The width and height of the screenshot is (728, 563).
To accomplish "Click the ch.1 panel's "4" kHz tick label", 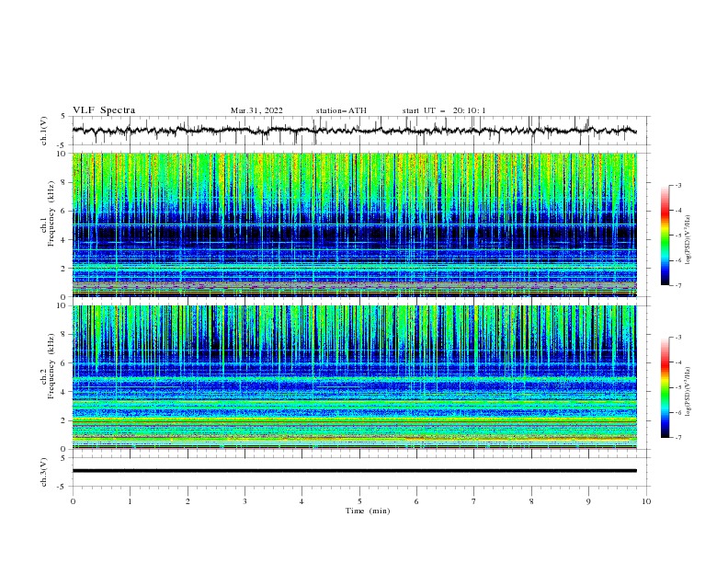I will pyautogui.click(x=64, y=240).
